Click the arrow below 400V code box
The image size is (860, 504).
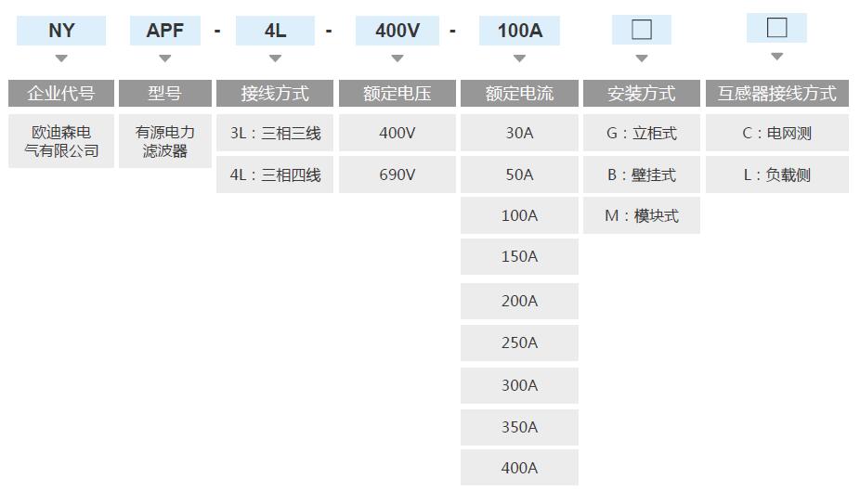tap(397, 58)
